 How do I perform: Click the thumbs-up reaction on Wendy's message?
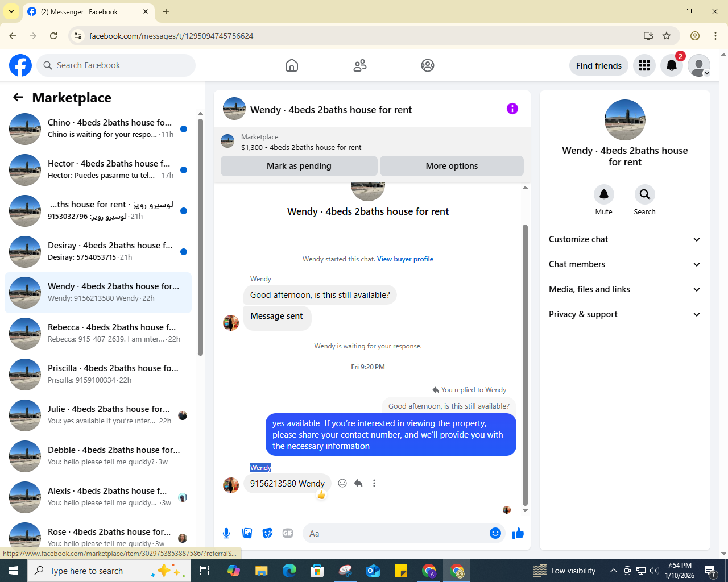click(x=321, y=495)
